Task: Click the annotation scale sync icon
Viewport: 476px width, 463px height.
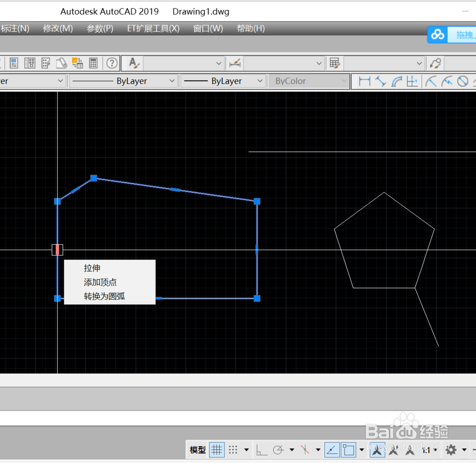Action: [x=409, y=450]
